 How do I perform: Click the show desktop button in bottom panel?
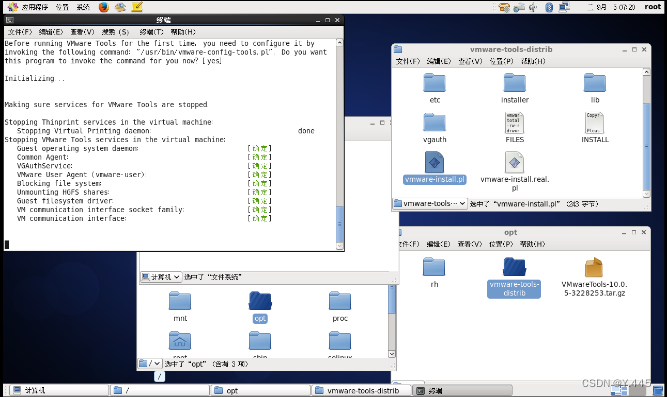tap(658, 390)
